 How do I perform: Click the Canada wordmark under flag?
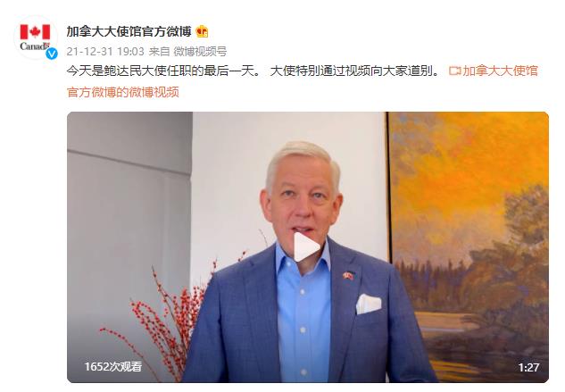tap(34, 46)
